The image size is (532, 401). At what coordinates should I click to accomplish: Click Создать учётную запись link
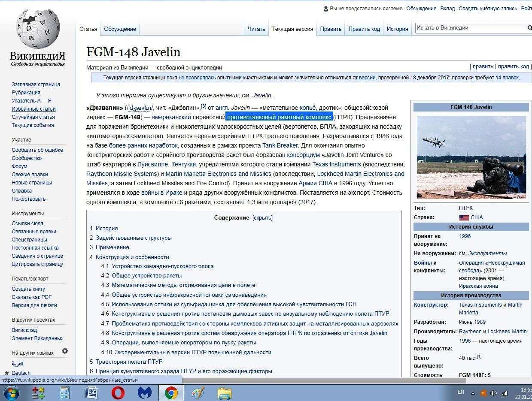pos(488,9)
